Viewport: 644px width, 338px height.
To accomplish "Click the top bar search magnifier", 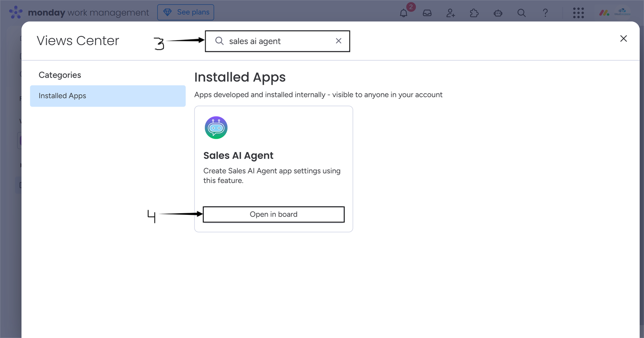I will tap(522, 13).
